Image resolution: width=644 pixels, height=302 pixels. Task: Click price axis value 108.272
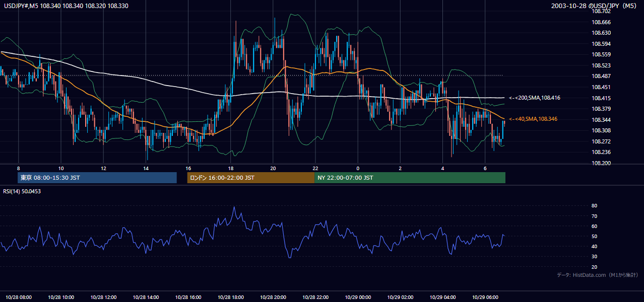point(601,141)
